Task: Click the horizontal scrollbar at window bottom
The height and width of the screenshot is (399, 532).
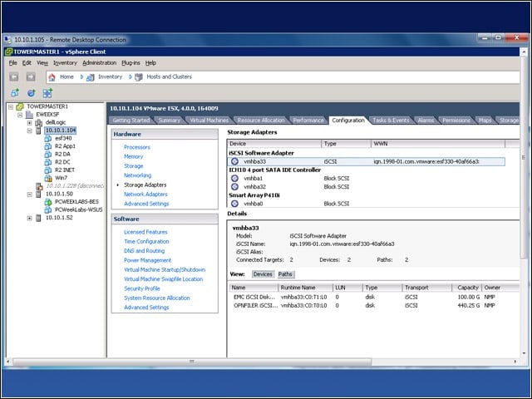Action: click(x=192, y=362)
